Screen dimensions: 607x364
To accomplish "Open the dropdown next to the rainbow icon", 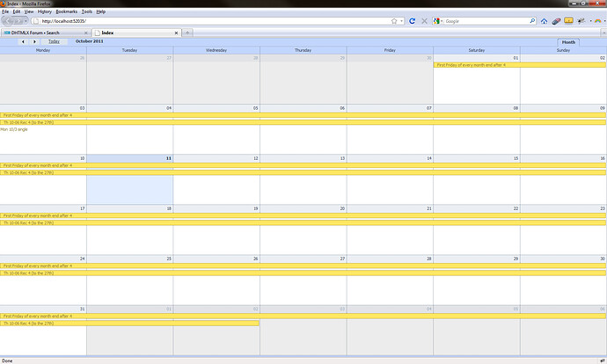I will tap(604, 21).
